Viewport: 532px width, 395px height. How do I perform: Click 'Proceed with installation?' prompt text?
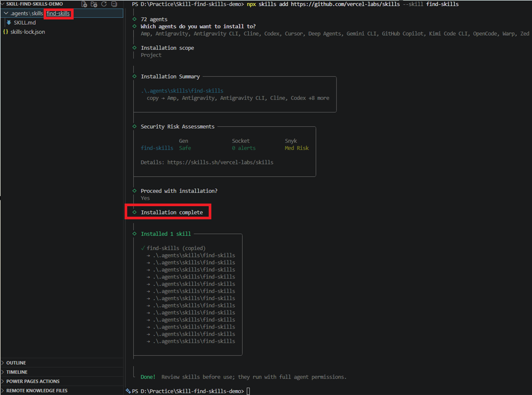(179, 191)
